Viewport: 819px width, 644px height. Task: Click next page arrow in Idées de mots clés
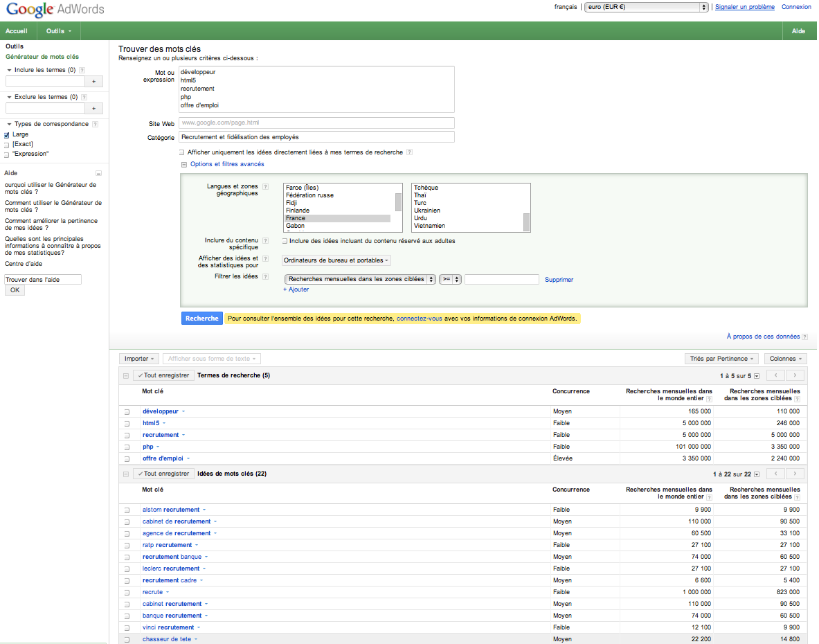coord(795,474)
